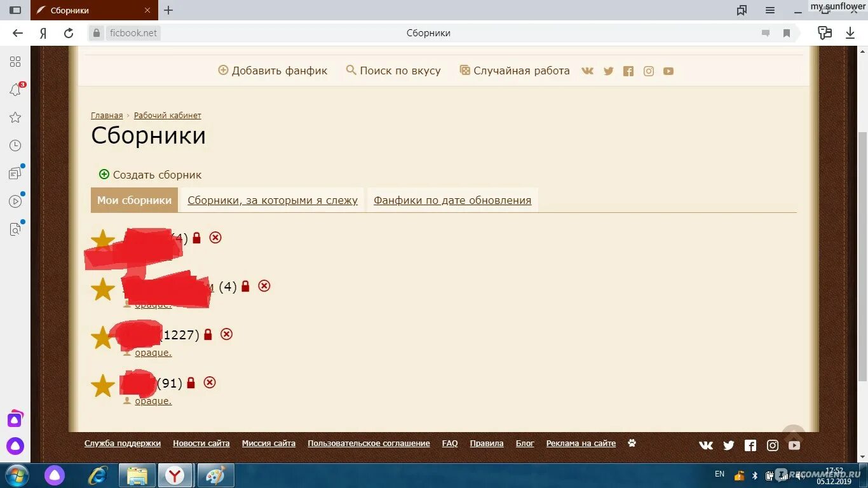Click lock icon of collection with 91

pos(191,383)
